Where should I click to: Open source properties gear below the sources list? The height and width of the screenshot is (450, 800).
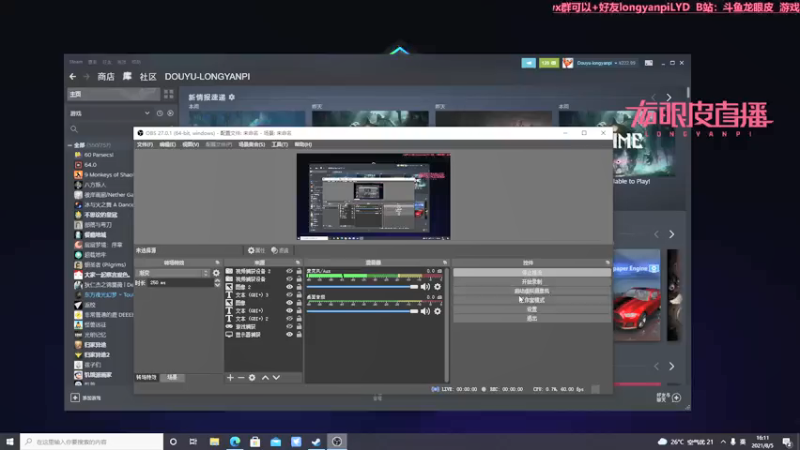coord(252,378)
